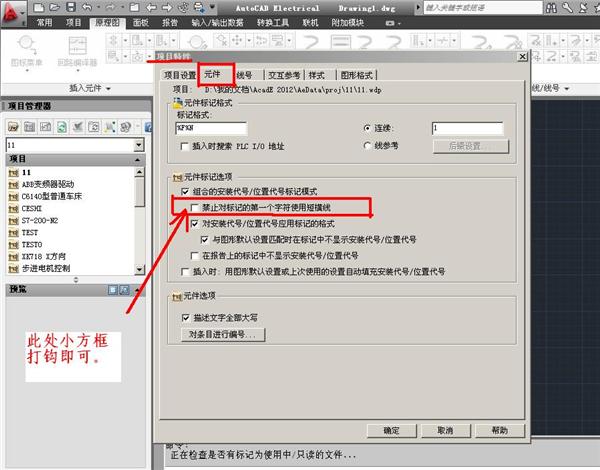This screenshot has height=470, width=600.
Task: Click the Project Manager icon just before the Help icon
Action: (x=126, y=127)
